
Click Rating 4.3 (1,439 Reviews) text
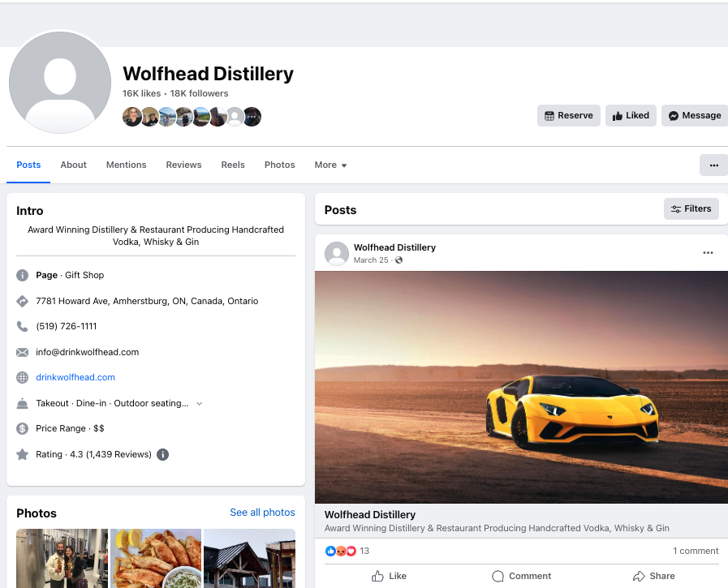tap(94, 454)
